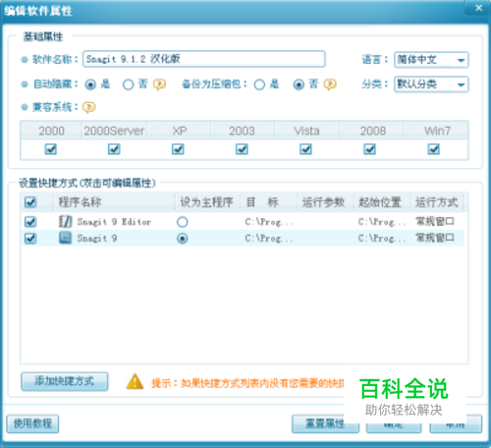This screenshot has width=491, height=448.
Task: Toggle the Vista compatibility checkbox
Action: pos(305,149)
